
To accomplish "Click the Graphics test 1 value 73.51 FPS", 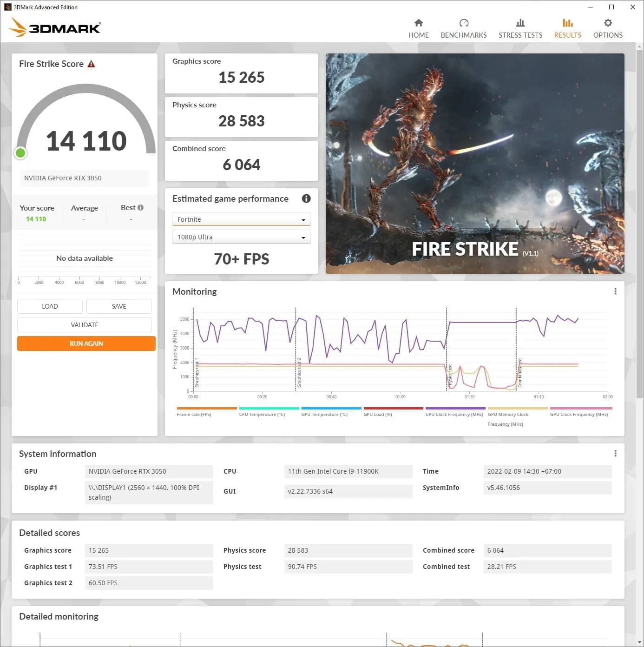I will [x=149, y=567].
